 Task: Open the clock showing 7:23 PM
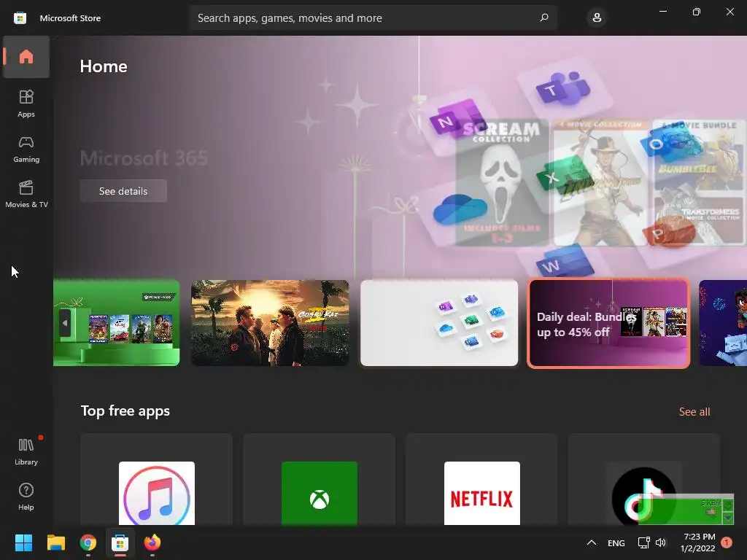(x=698, y=542)
